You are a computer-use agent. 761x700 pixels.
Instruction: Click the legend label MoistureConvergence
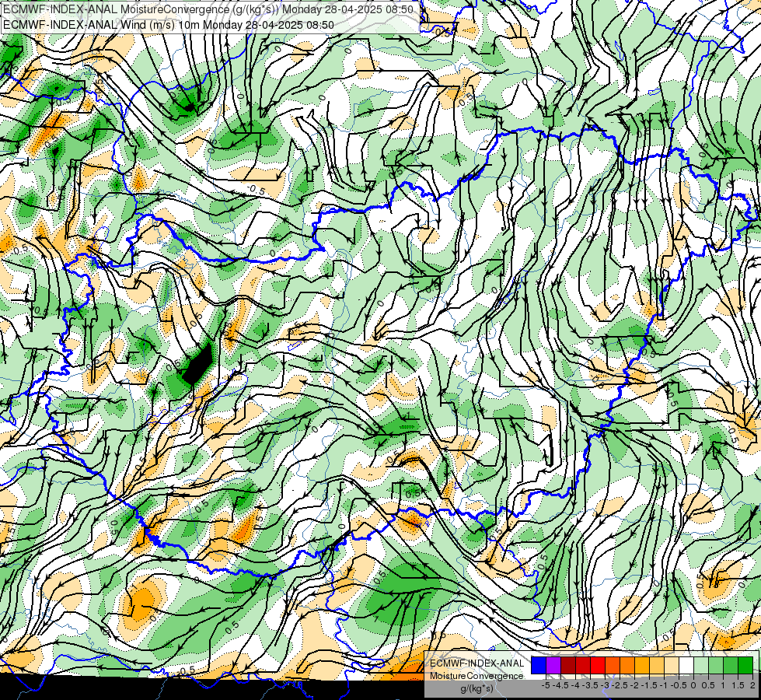pyautogui.click(x=476, y=676)
